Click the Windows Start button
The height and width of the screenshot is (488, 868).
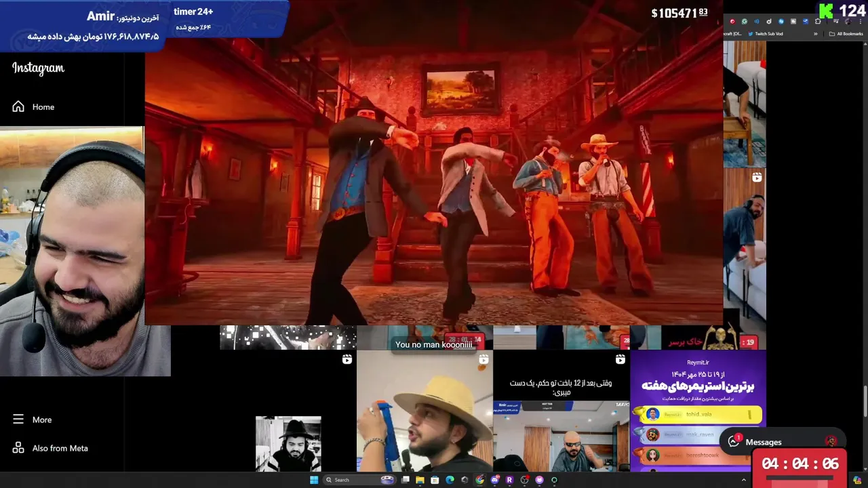tap(314, 480)
